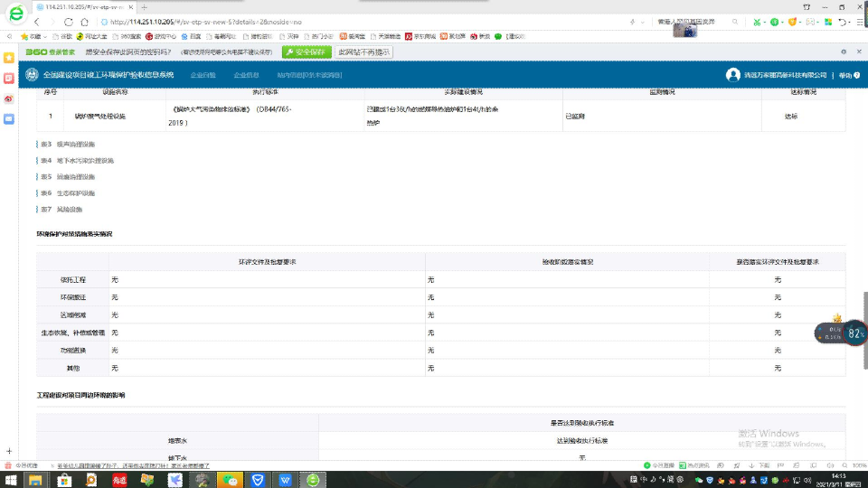This screenshot has height=488, width=868.
Task: Open the 企业信息 menu
Action: 246,75
